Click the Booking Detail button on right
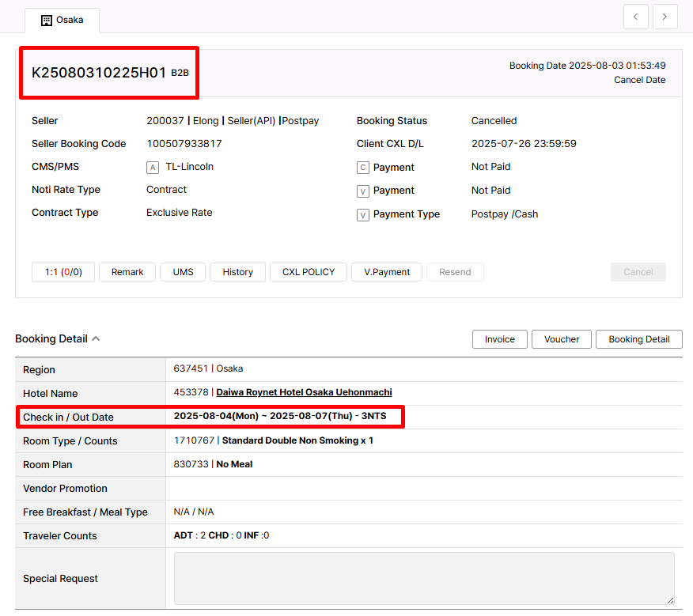Viewport: 693px width, 616px height. pos(638,339)
